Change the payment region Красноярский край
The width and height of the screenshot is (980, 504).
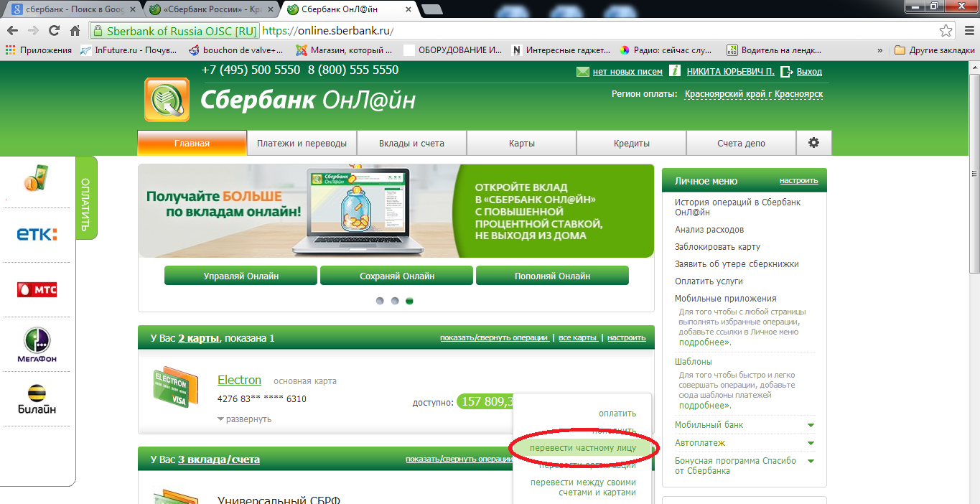[x=754, y=94]
